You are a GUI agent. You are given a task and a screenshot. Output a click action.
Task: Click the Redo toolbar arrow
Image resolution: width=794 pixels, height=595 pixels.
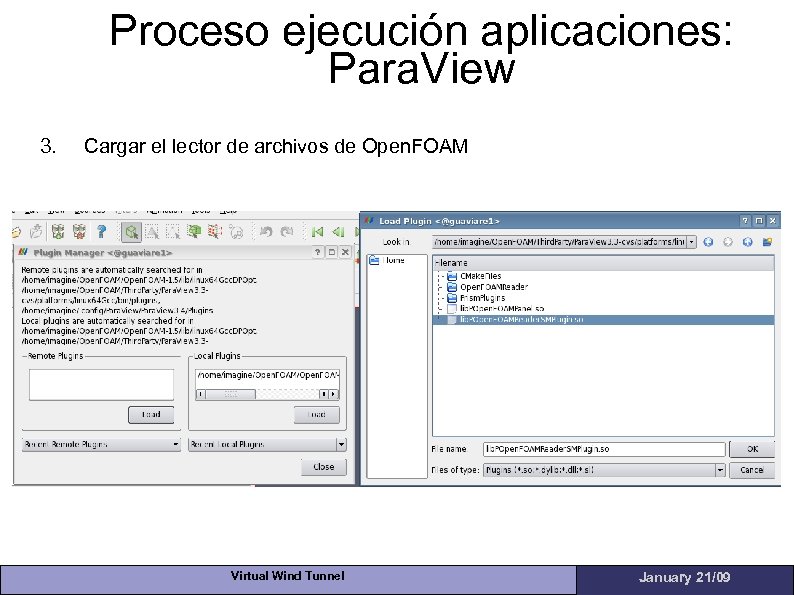coord(287,232)
